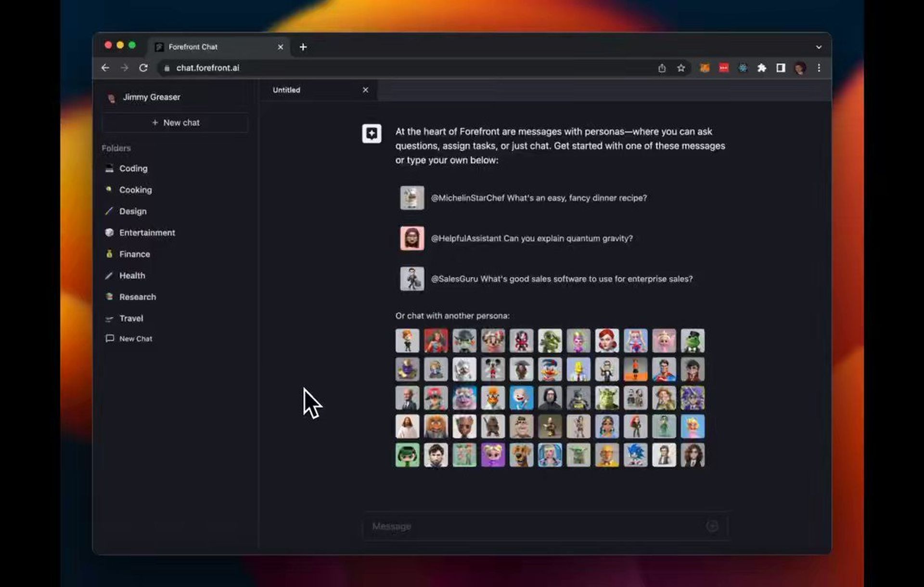Click the HelpfulAssistant persona icon

411,237
